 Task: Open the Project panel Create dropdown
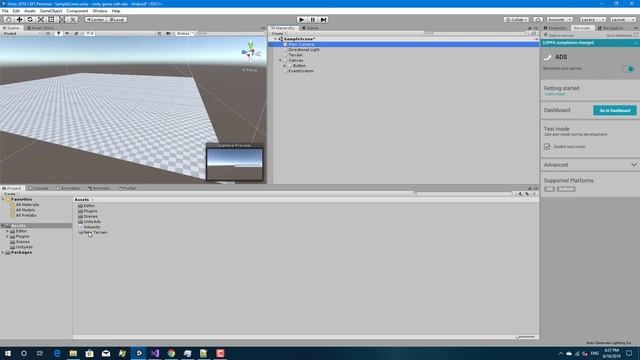[x=10, y=194]
